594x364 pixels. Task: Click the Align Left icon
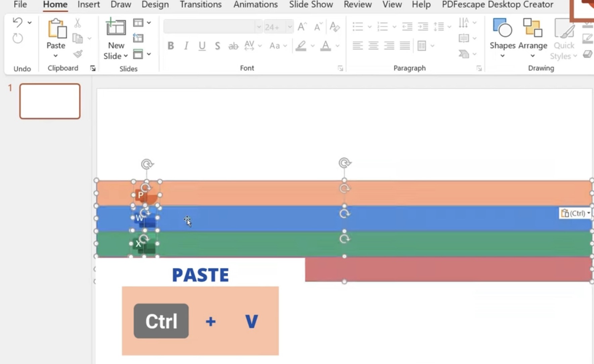(x=358, y=46)
